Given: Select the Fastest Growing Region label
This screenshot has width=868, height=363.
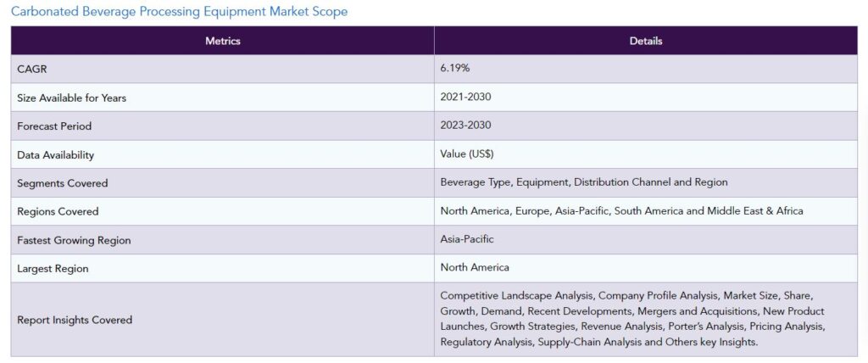Looking at the screenshot, I should [75, 241].
